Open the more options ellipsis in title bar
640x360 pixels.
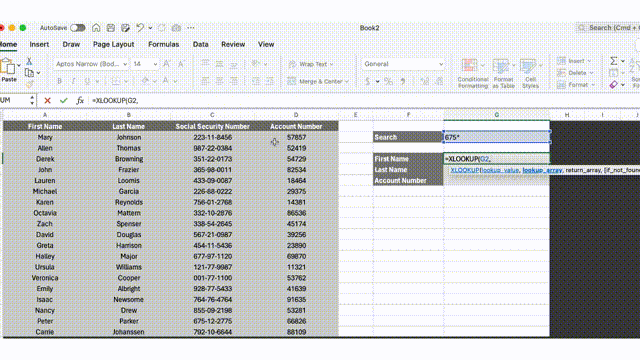coord(191,28)
